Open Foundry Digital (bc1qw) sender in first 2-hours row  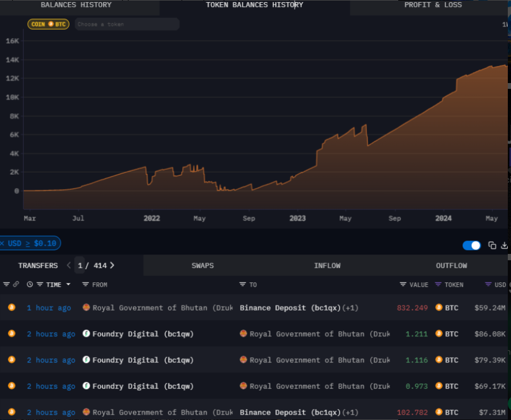[x=143, y=334]
